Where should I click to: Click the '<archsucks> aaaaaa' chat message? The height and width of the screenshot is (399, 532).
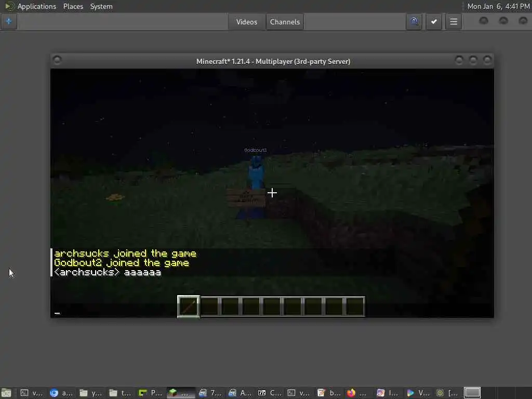pos(108,272)
